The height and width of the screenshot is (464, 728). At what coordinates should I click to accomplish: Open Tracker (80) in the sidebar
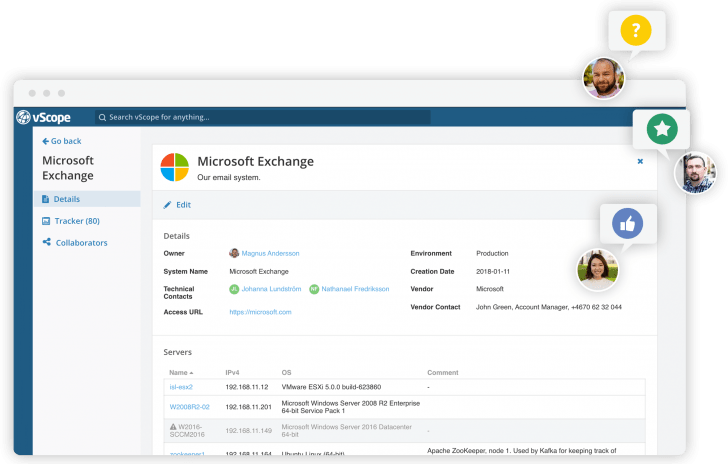pyautogui.click(x=77, y=221)
